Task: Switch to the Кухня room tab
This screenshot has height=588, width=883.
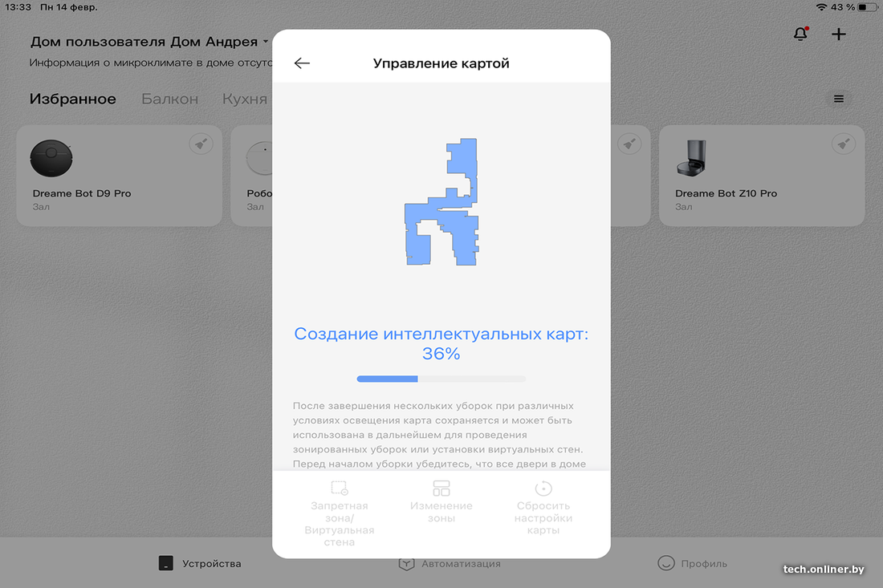Action: pos(244,99)
